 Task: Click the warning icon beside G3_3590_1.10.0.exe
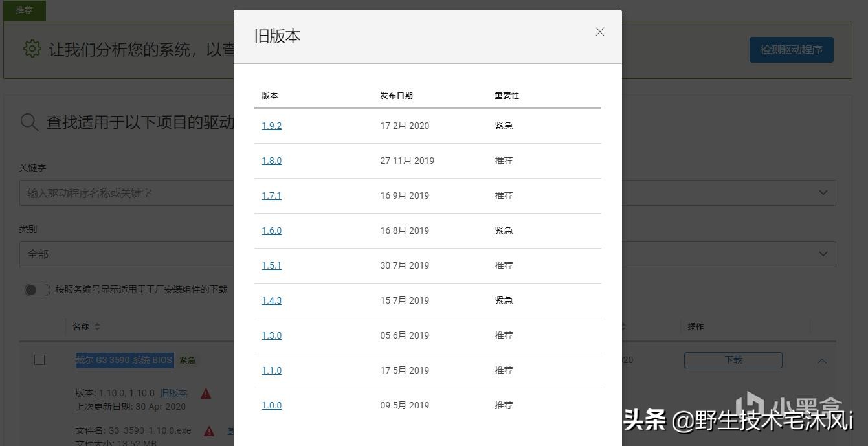tap(208, 430)
